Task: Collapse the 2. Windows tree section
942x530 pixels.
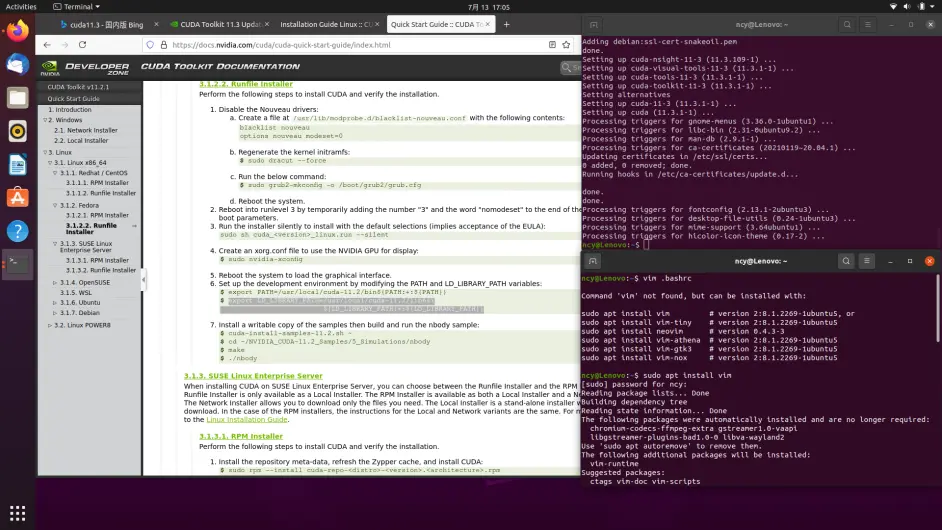Action: click(45, 120)
